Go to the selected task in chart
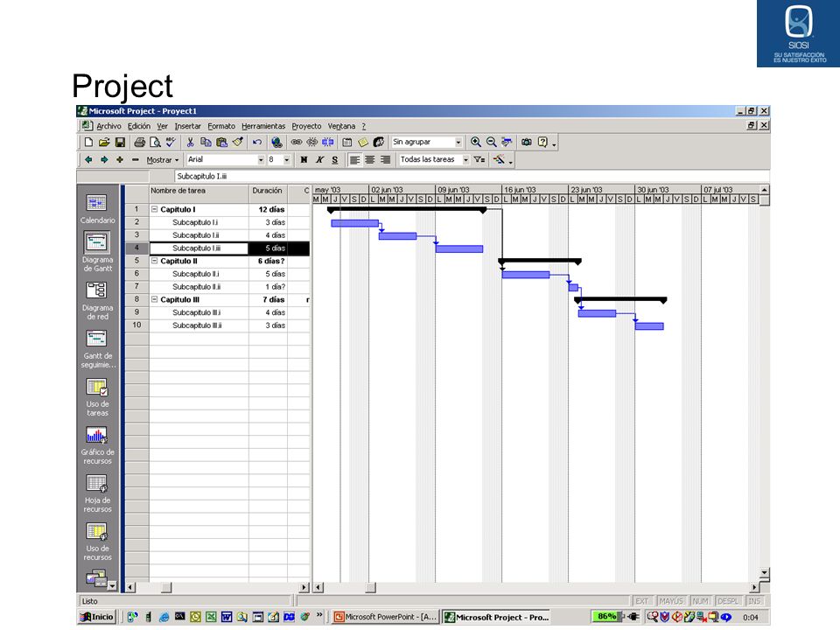Viewport: 840px width, 630px height. point(507,142)
